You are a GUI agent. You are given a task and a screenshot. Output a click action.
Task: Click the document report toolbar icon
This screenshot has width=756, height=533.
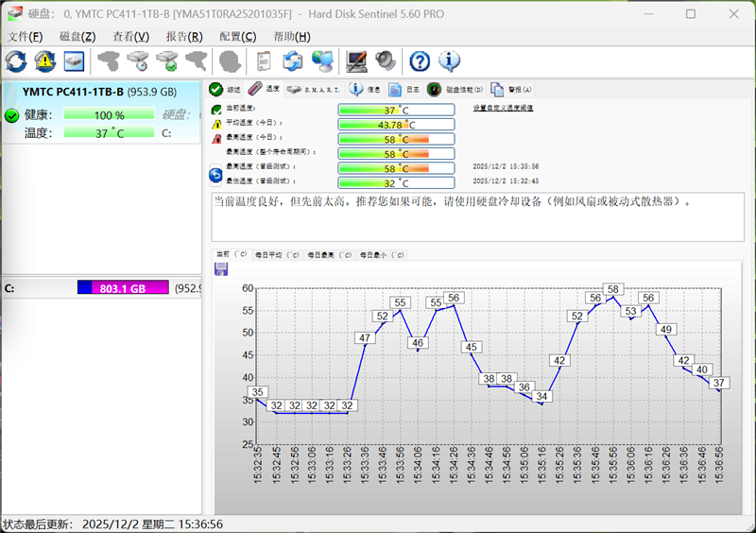click(264, 61)
